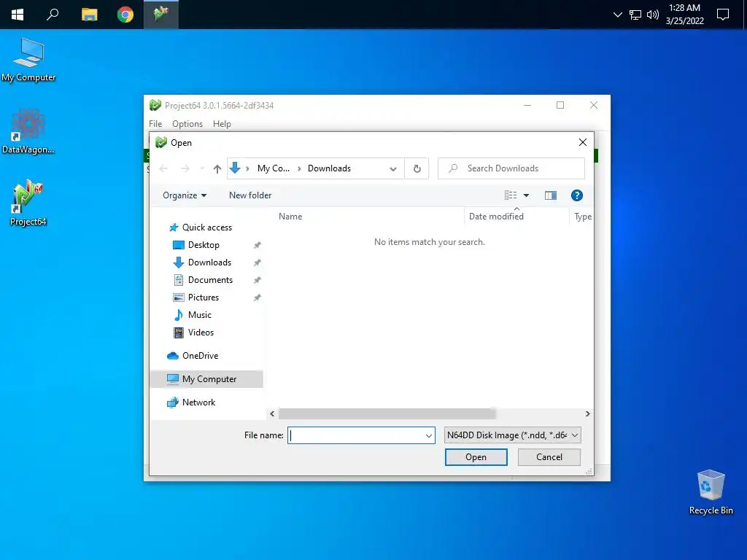Refresh the Downloads folder view
Screen dimensions: 747x560
[417, 168]
